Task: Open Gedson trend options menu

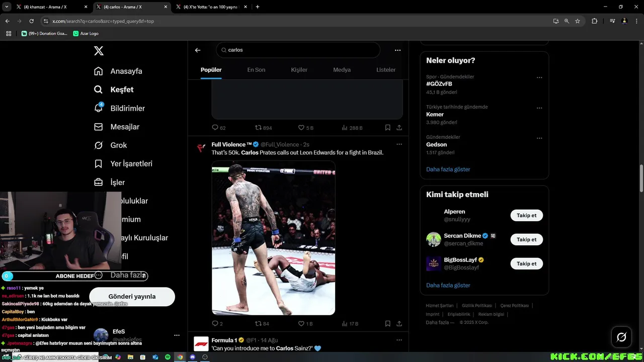Action: click(539, 138)
